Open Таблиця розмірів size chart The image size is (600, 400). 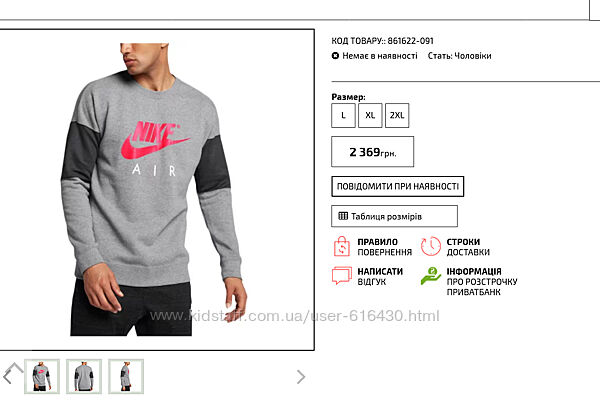(394, 216)
